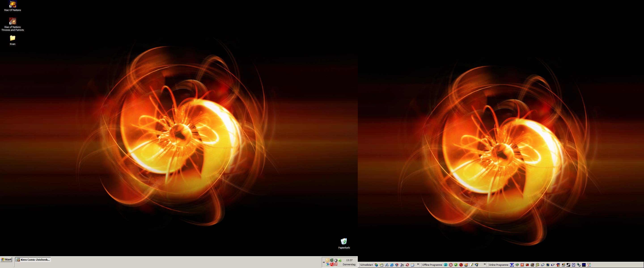Image resolution: width=644 pixels, height=268 pixels.
Task: Launch Dreamweaver from Offline Programme toolbar
Action: tap(456, 265)
